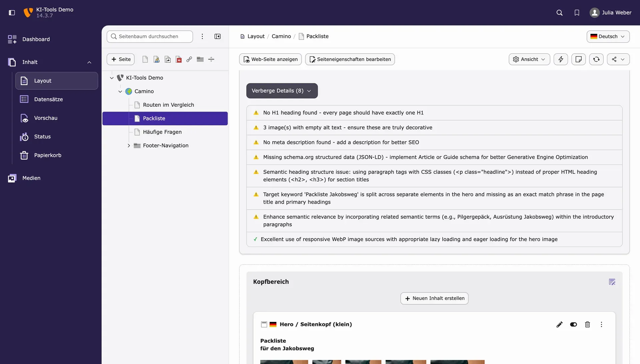Image resolution: width=640 pixels, height=364 pixels.
Task: Select the folder page type icon
Action: [x=200, y=59]
